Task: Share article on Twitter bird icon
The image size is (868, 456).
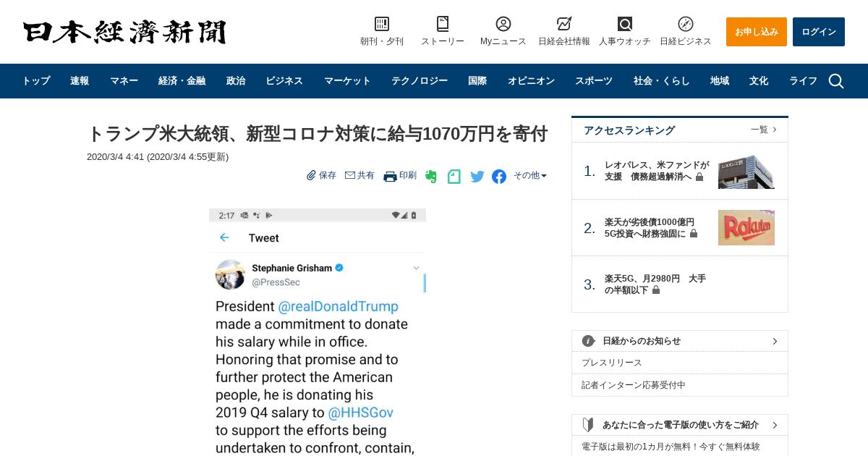Action: coord(477,176)
